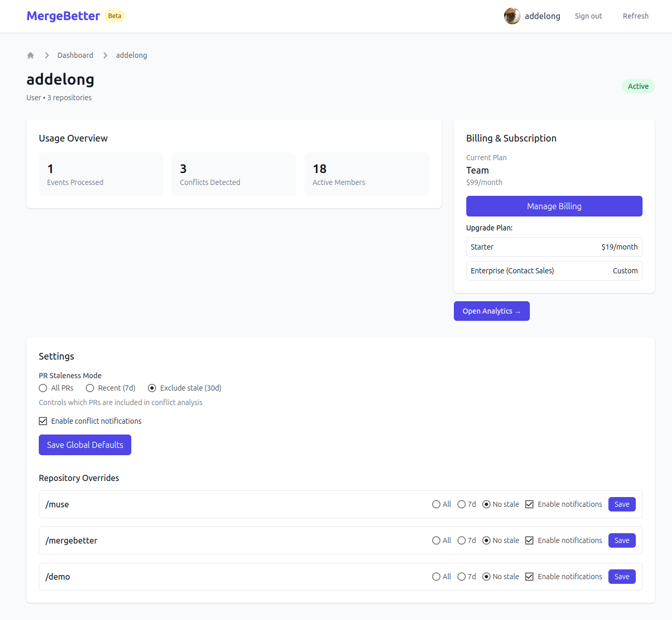Click Refresh in the header
Screen dimensions: 672x620
(x=635, y=16)
